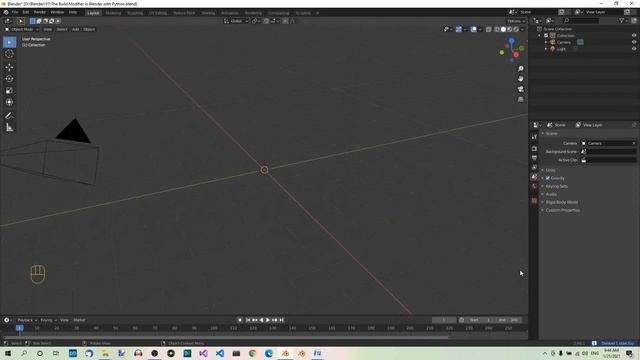The image size is (640, 360).
Task: Expand the Units panel
Action: pyautogui.click(x=550, y=170)
